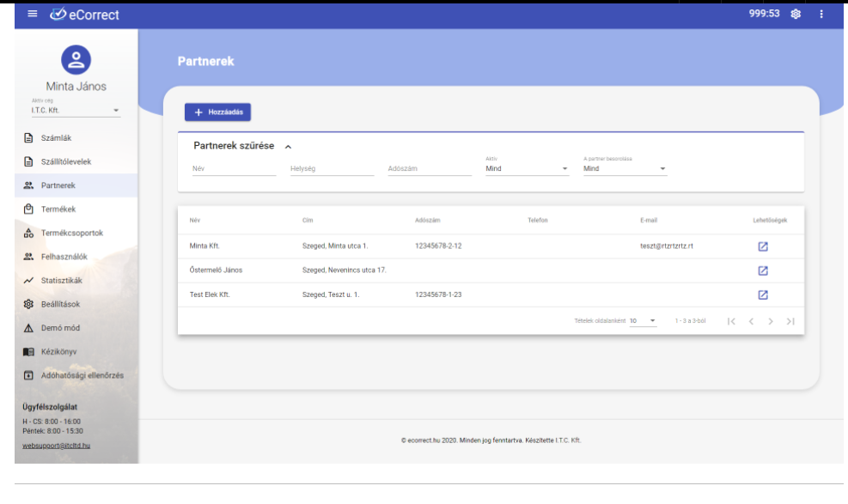The width and height of the screenshot is (848, 504).
Task: Go to first page of the table
Action: pyautogui.click(x=731, y=321)
